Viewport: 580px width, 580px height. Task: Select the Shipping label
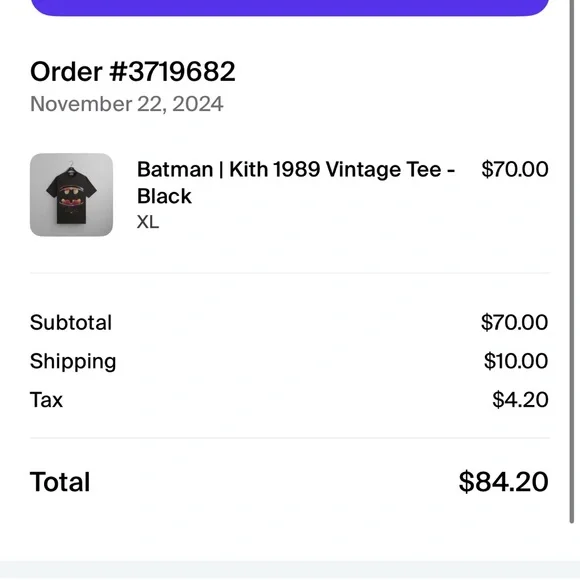click(73, 362)
